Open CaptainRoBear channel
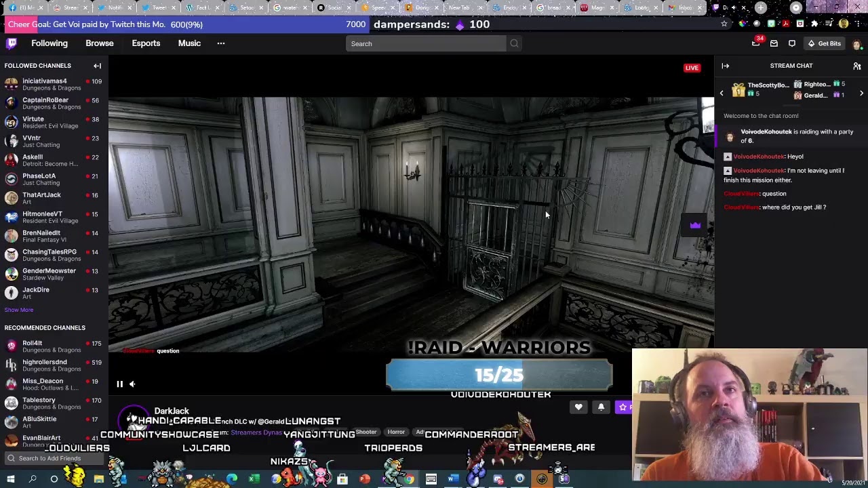The image size is (868, 488). pyautogui.click(x=54, y=103)
